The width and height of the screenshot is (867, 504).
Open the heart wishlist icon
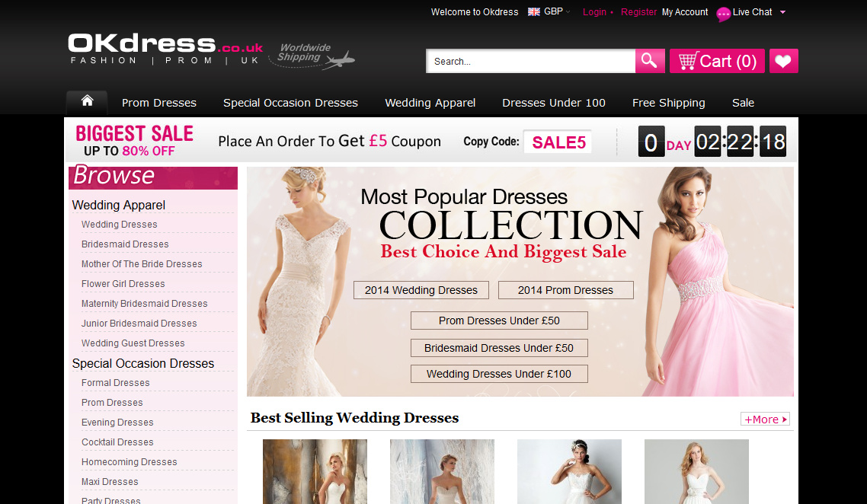pyautogui.click(x=783, y=61)
